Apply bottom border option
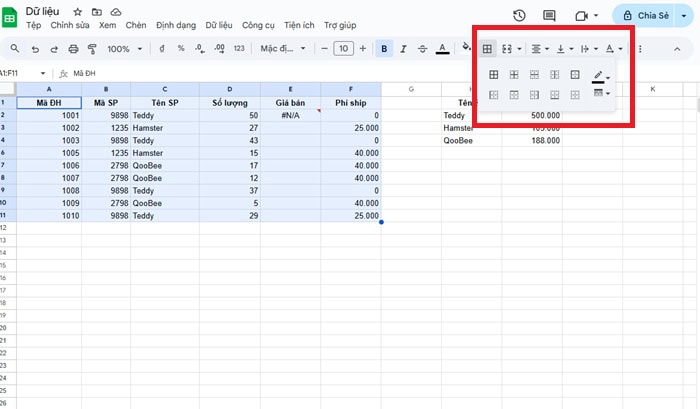Viewport: 700px width, 409px height. coord(554,95)
